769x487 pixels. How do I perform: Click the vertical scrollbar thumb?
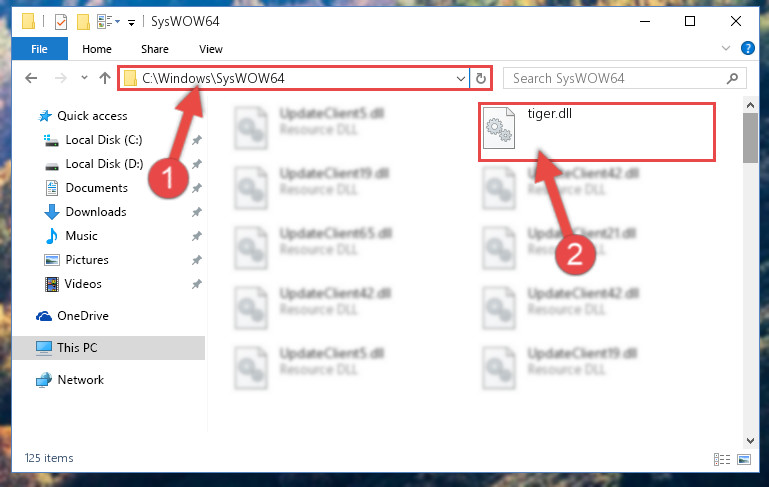point(750,138)
